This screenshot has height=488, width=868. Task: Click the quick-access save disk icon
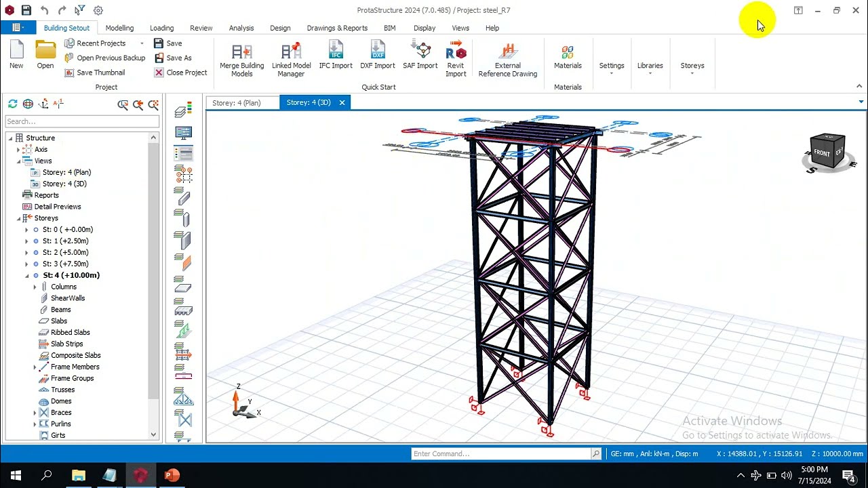pyautogui.click(x=26, y=10)
